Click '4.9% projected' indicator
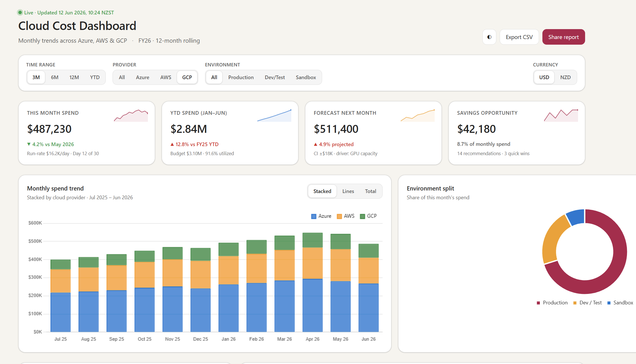 [334, 144]
